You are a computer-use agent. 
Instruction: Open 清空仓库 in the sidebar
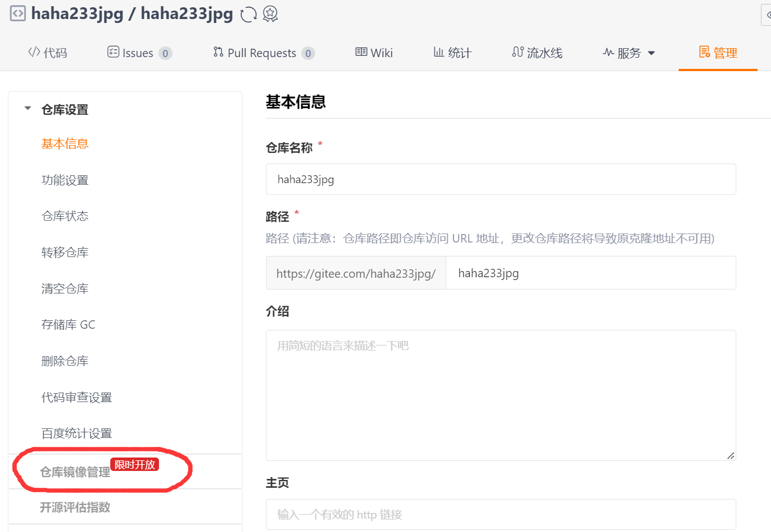pyautogui.click(x=65, y=289)
